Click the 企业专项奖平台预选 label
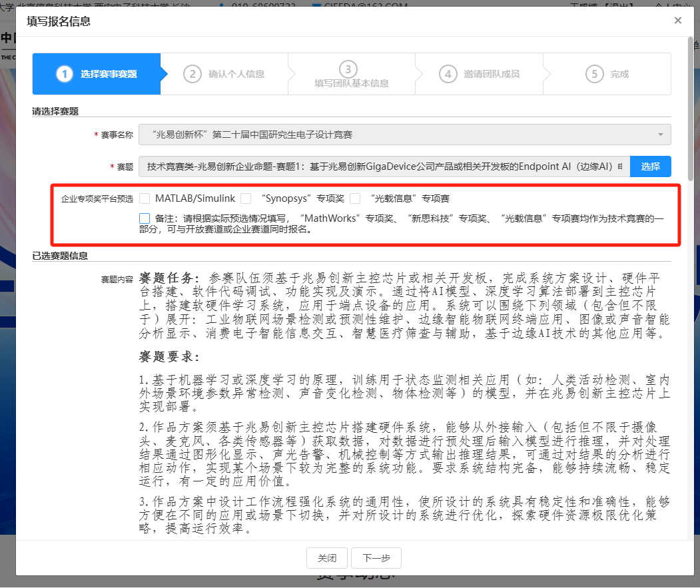This screenshot has width=700, height=588. pos(97,198)
